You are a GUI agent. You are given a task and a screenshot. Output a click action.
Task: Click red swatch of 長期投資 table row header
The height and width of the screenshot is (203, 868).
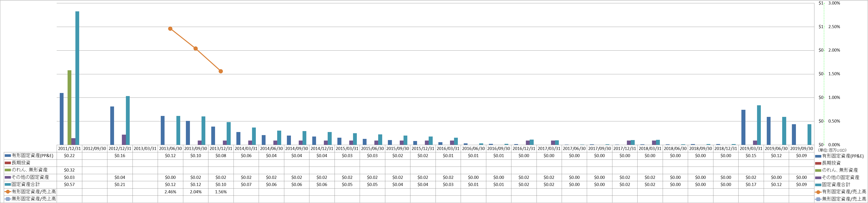[x=8, y=163]
